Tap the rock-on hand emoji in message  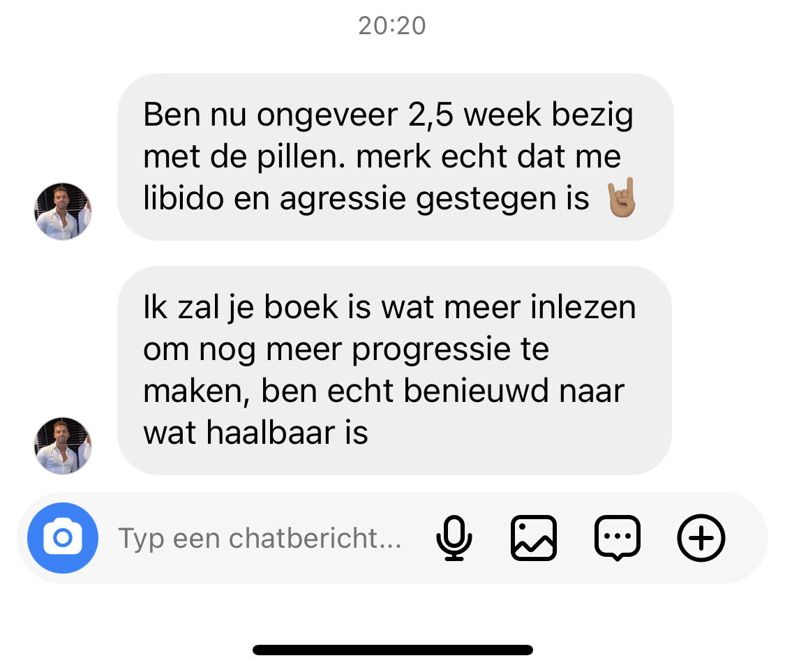[621, 197]
